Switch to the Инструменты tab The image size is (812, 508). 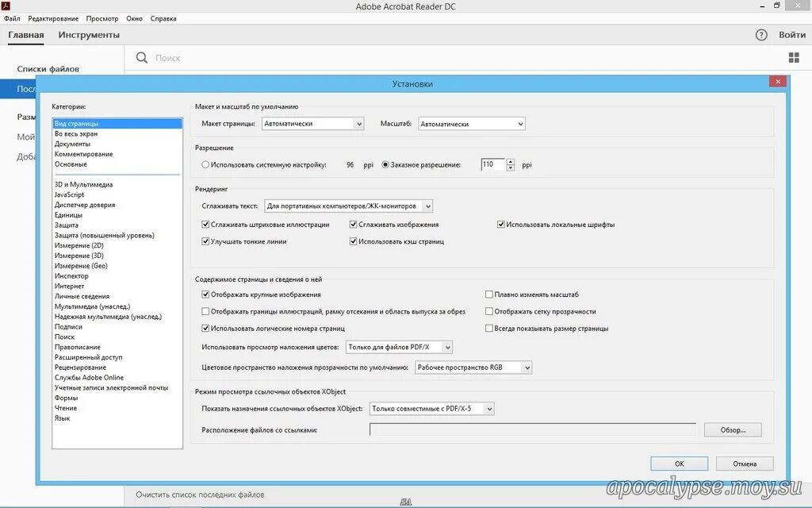(89, 35)
